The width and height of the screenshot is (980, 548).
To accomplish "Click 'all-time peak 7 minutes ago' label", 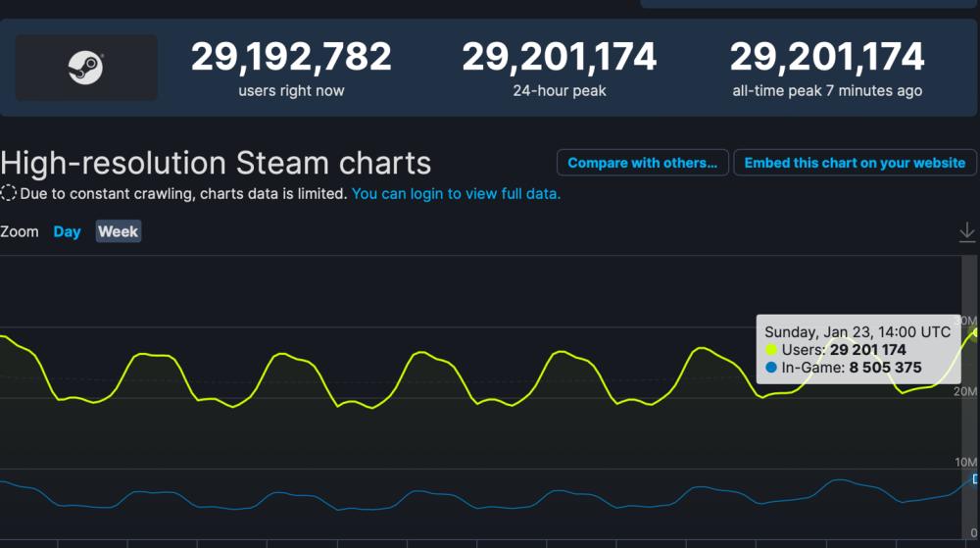I will point(827,90).
